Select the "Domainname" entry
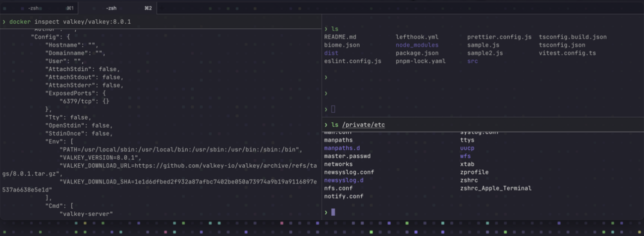The width and height of the screenshot is (644, 236). click(x=75, y=53)
